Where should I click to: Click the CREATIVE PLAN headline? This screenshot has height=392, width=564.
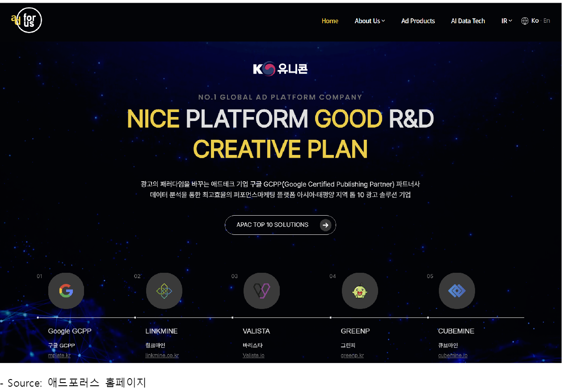tap(280, 149)
